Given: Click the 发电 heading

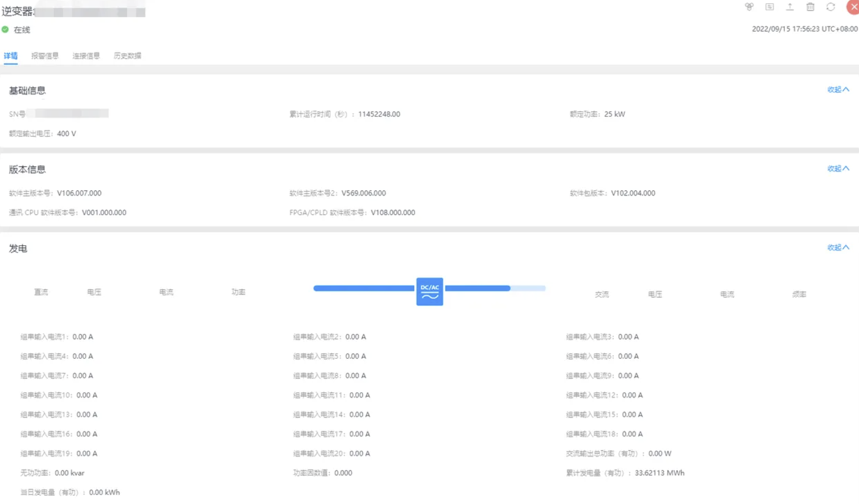Looking at the screenshot, I should point(18,248).
